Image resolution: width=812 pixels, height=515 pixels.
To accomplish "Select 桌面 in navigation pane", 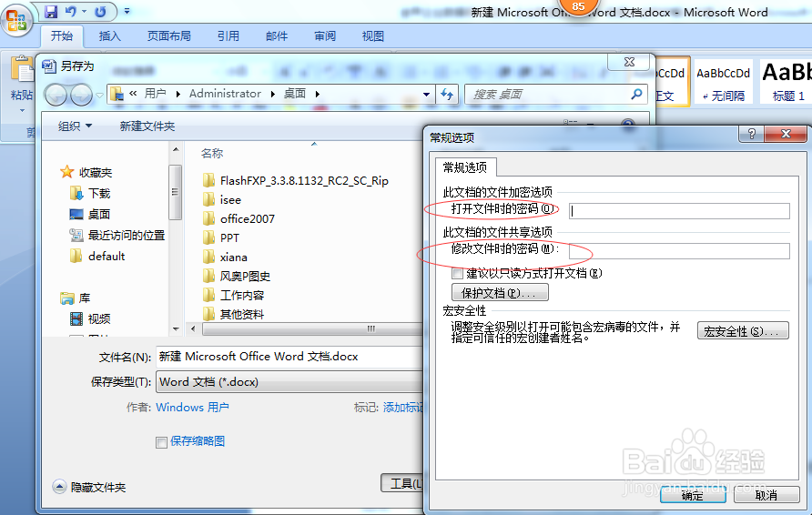I will tap(99, 214).
